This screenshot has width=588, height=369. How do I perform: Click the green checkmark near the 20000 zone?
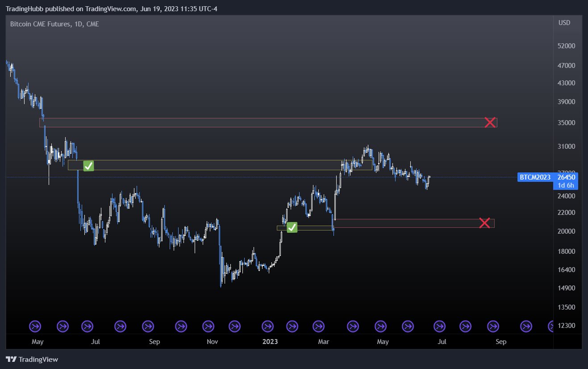click(x=292, y=227)
